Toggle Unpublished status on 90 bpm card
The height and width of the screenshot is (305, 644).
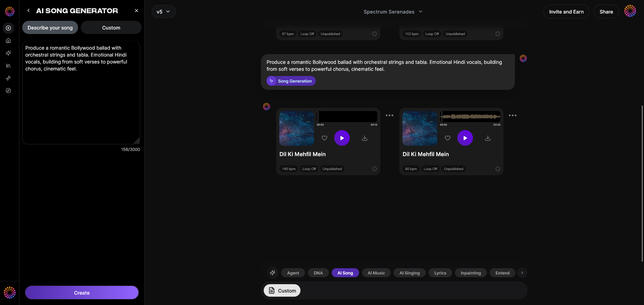click(454, 169)
